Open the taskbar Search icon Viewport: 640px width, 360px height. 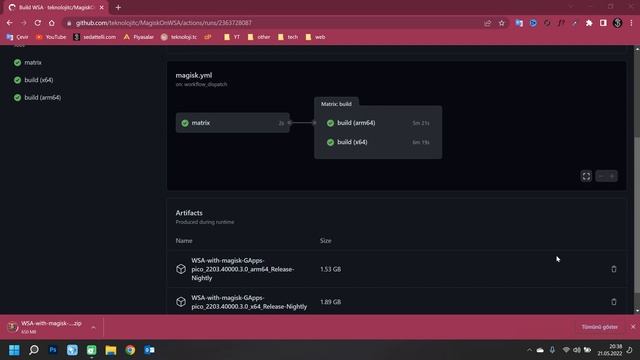(34, 350)
